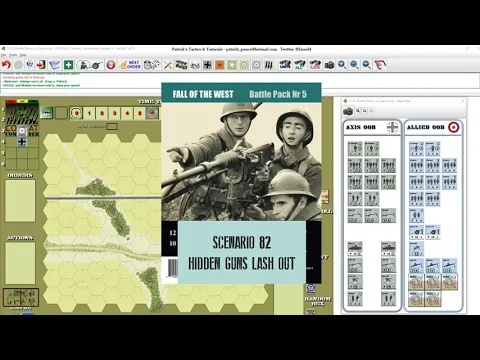Click the Fall of the West banner
Image resolution: width=480 pixels, height=360 pixels.
tap(241, 94)
